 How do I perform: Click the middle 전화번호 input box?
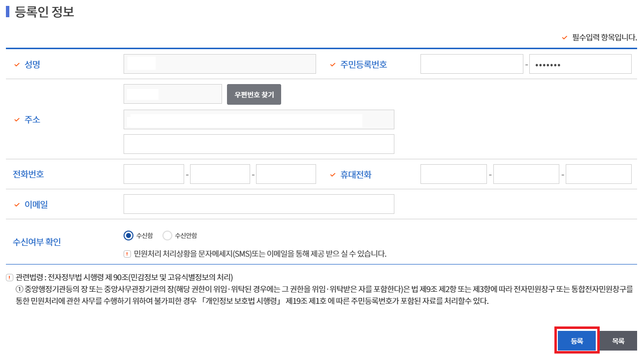pyautogui.click(x=220, y=174)
